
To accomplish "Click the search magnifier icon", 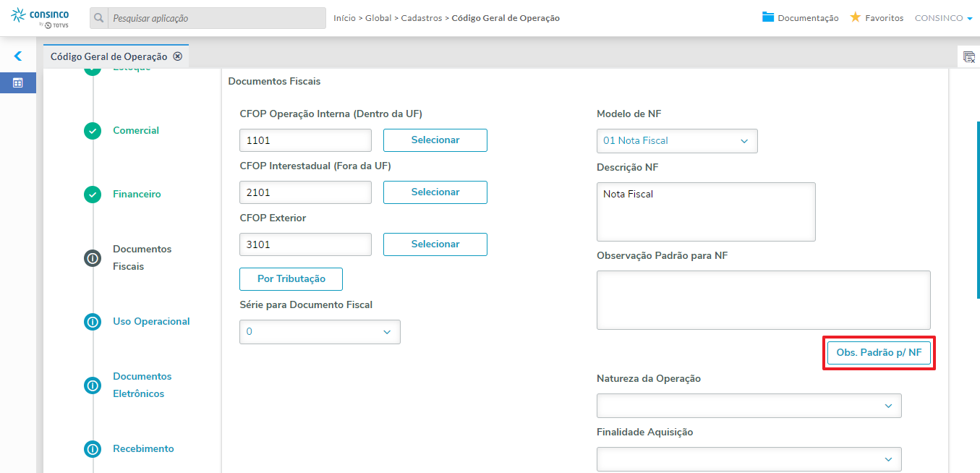I will coord(99,18).
